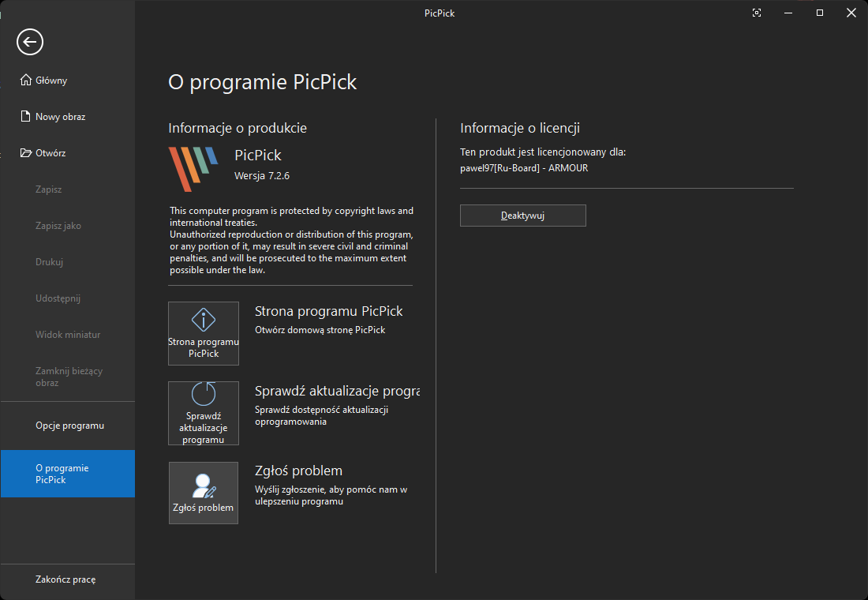This screenshot has width=868, height=600.
Task: Click the back arrow circle icon
Action: (30, 42)
